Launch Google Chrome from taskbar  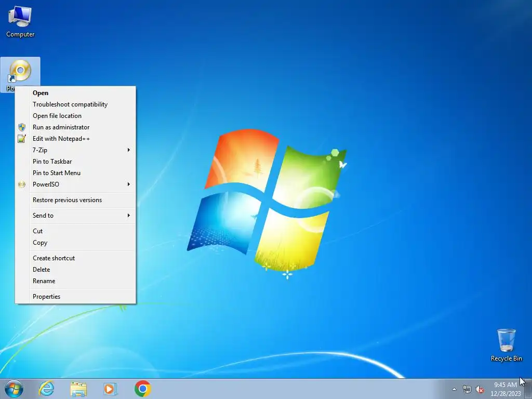pos(142,389)
